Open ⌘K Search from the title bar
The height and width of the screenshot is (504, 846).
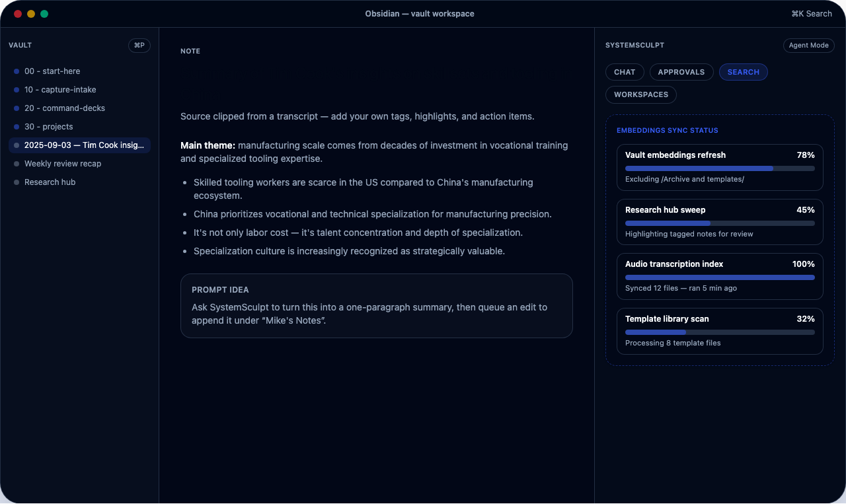[812, 13]
